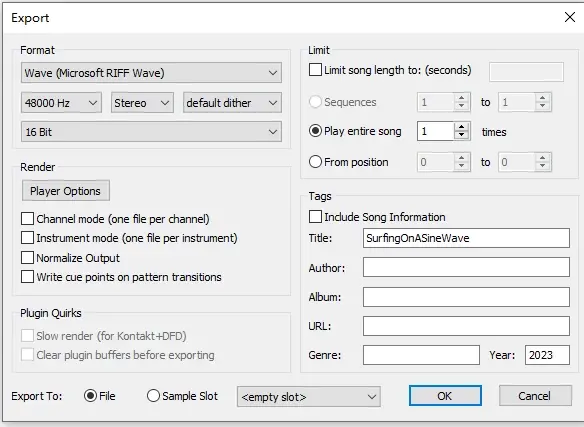This screenshot has width=584, height=427.
Task: Click the Author input field
Action: (466, 267)
